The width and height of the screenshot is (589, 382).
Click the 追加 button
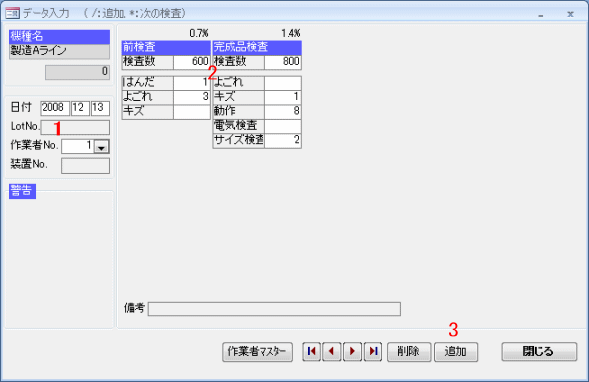point(456,352)
